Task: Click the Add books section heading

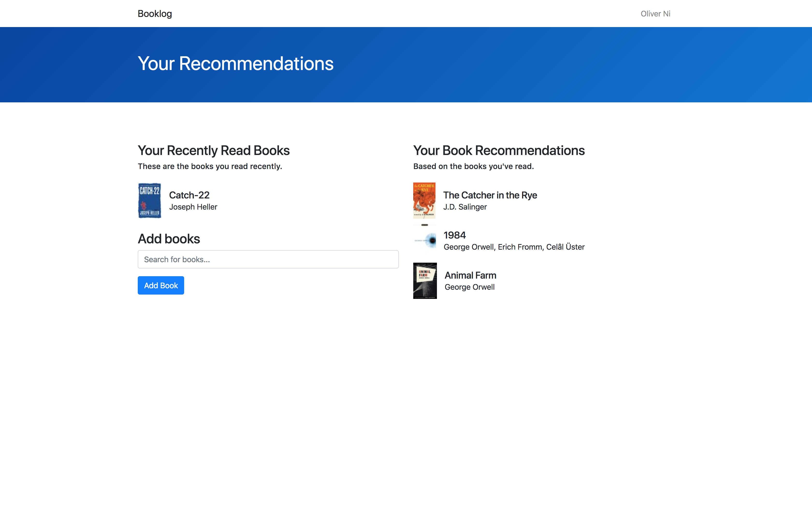Action: [169, 239]
